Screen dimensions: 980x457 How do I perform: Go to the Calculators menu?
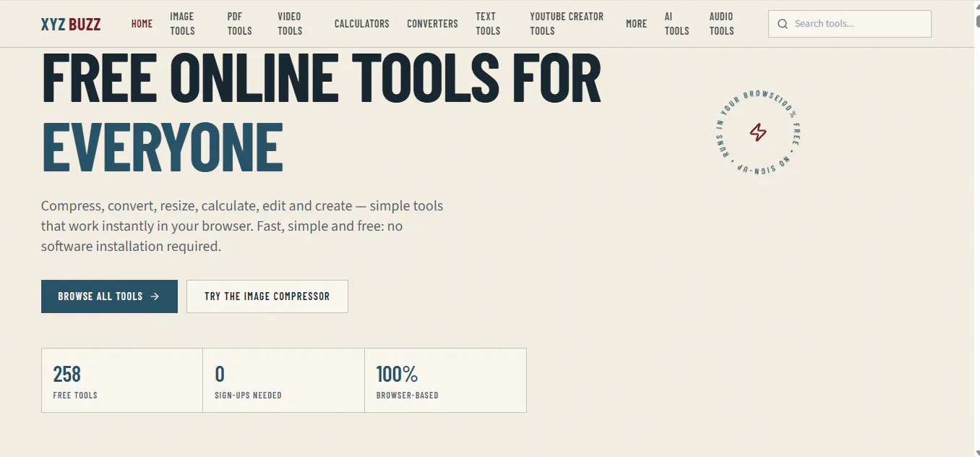361,24
